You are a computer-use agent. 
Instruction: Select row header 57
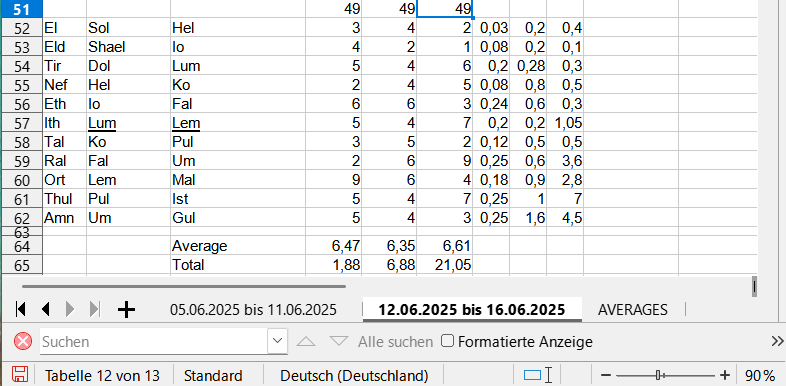click(22, 123)
